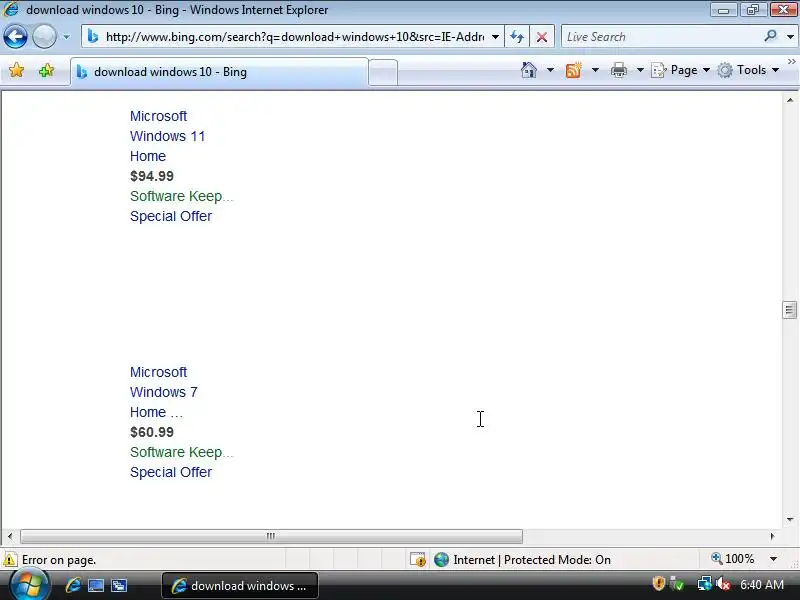Click the Forward navigation button
The image size is (800, 600).
coord(44,37)
